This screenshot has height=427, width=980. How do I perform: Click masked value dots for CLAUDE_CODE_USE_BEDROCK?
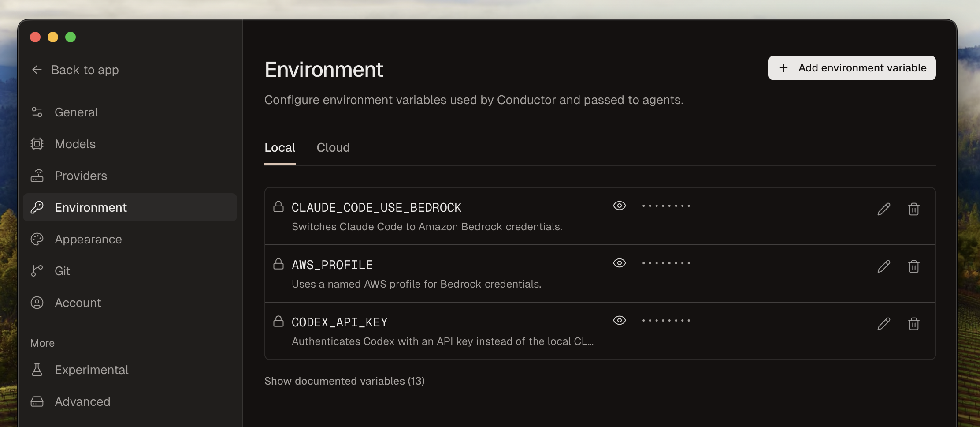coord(666,206)
